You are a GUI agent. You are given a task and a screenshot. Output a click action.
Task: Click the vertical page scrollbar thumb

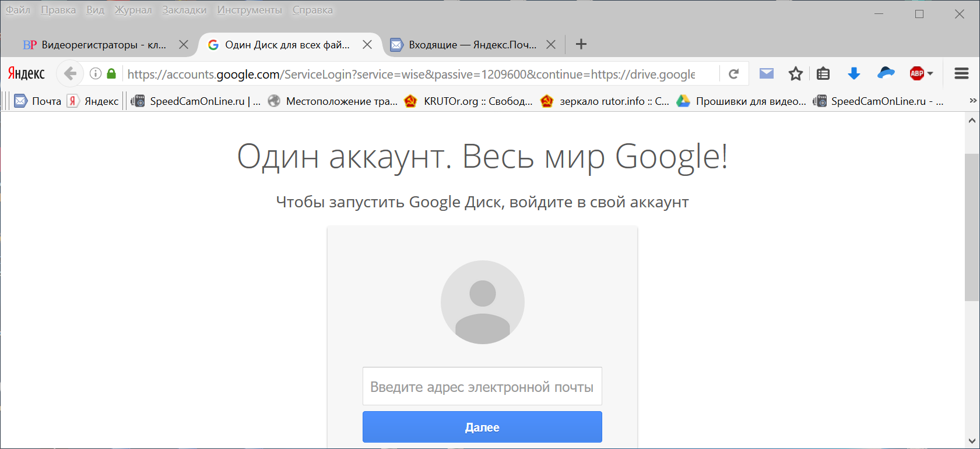[972, 227]
